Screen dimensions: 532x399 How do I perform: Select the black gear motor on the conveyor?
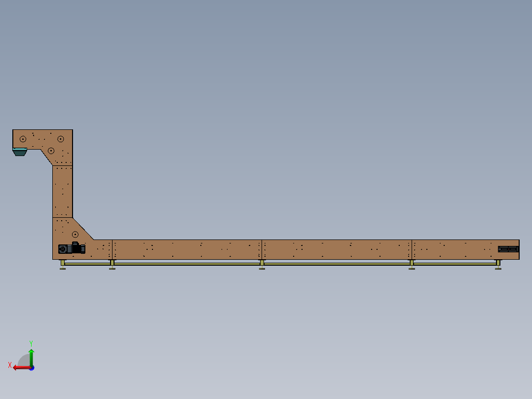point(72,248)
